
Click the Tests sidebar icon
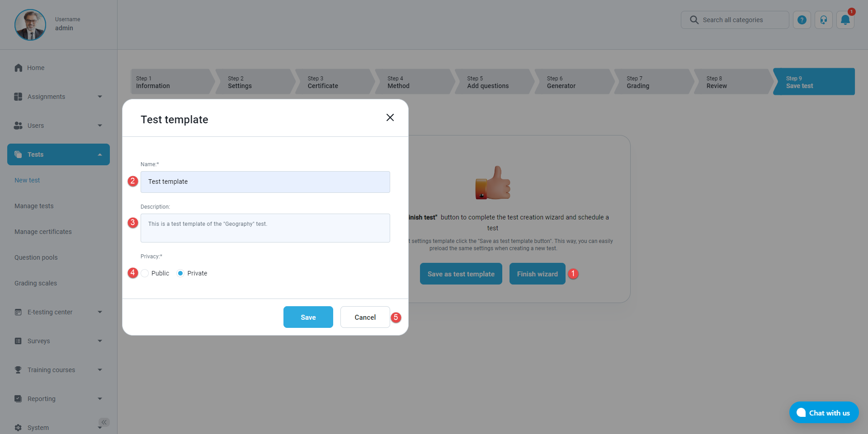coord(18,154)
